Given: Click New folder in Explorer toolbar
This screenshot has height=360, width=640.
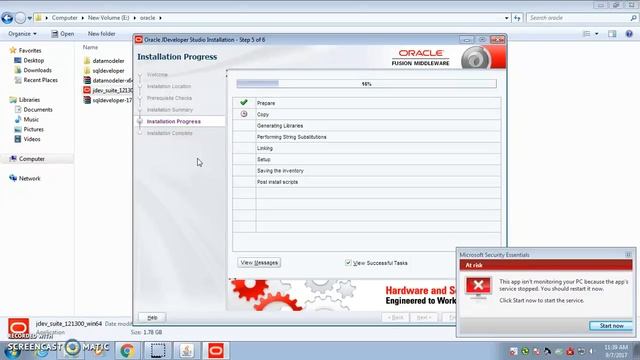Looking at the screenshot, I should coord(101,34).
